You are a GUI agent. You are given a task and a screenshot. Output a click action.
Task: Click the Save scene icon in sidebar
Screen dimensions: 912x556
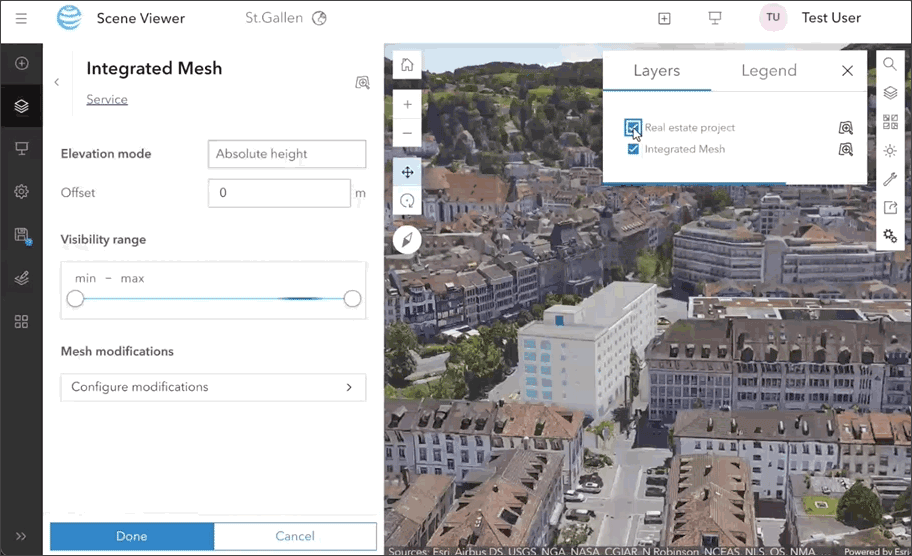point(22,235)
